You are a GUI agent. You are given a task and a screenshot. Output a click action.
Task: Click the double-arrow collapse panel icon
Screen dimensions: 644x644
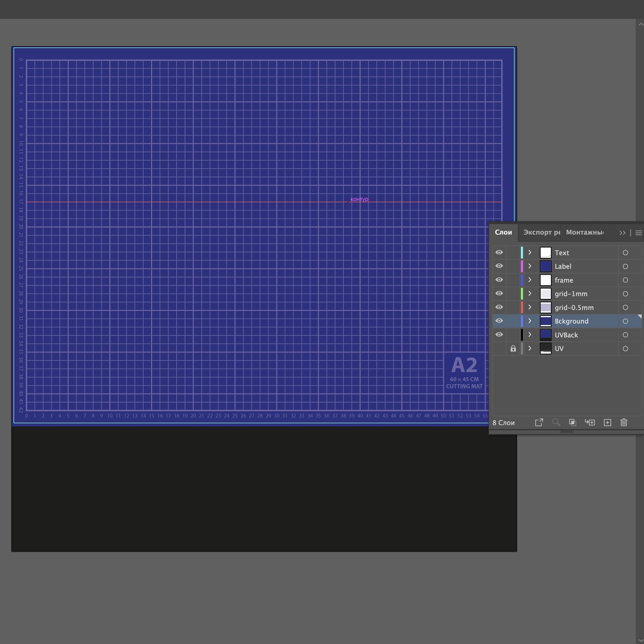pyautogui.click(x=622, y=233)
